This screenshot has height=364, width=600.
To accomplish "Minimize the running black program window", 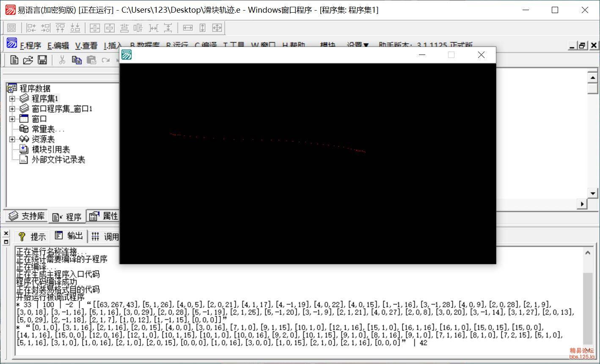I will pos(422,55).
